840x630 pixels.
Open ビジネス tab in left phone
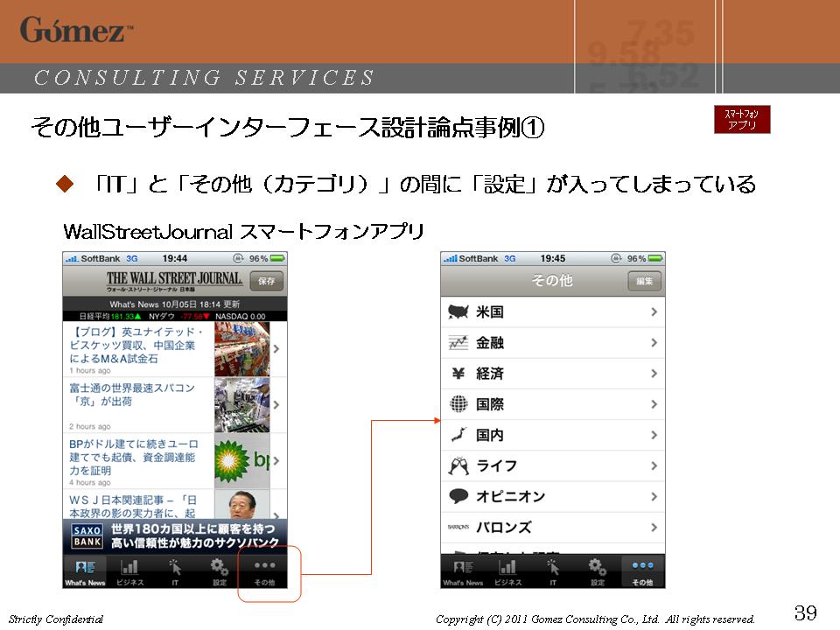click(x=129, y=571)
